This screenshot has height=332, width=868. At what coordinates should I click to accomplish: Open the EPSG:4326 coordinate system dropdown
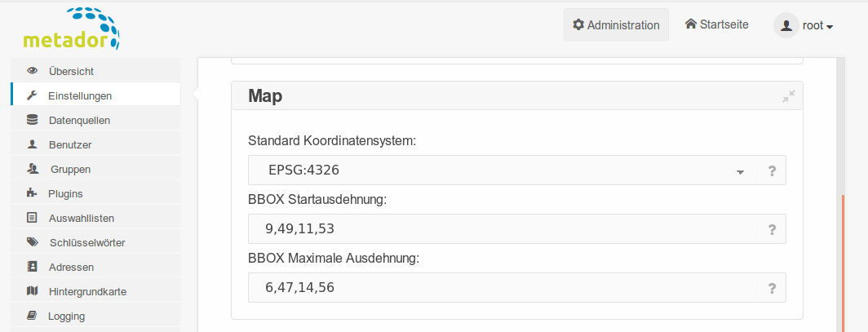click(502, 170)
